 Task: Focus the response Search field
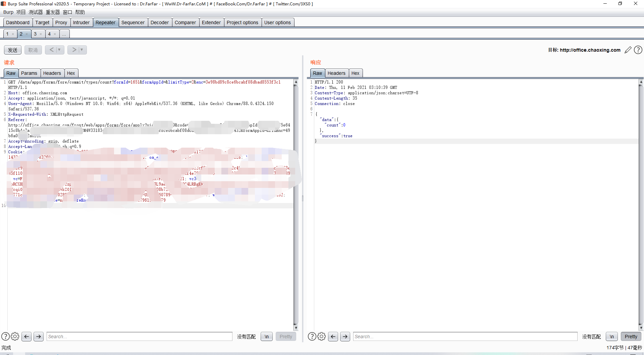[465, 336]
